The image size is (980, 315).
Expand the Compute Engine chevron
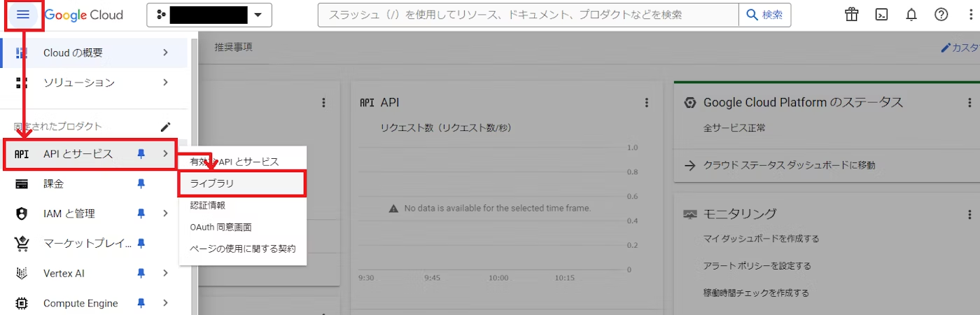coord(165,303)
